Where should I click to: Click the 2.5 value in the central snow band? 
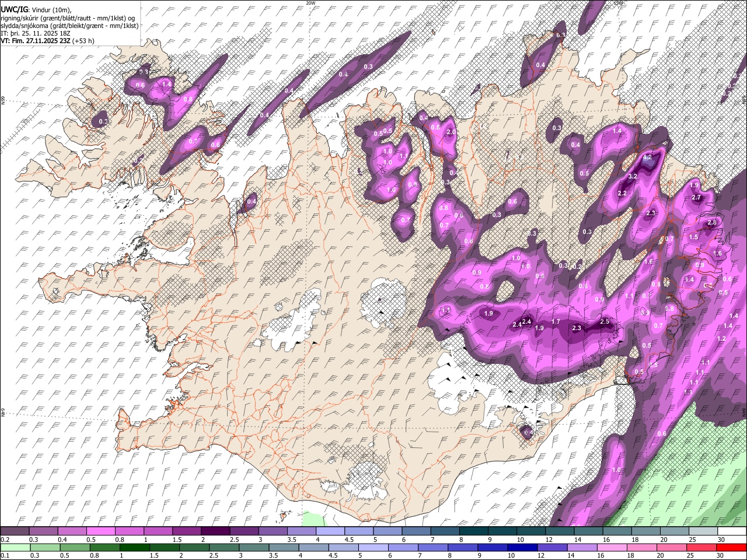coord(605,322)
